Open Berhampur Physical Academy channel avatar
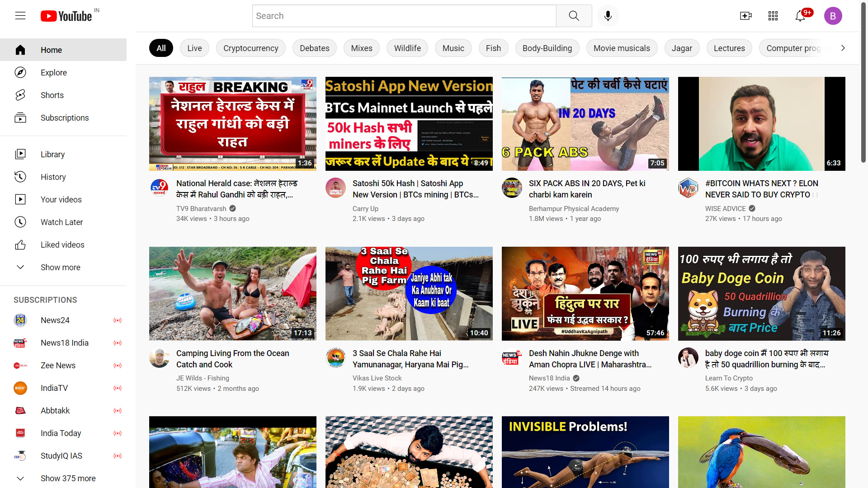 [x=512, y=188]
